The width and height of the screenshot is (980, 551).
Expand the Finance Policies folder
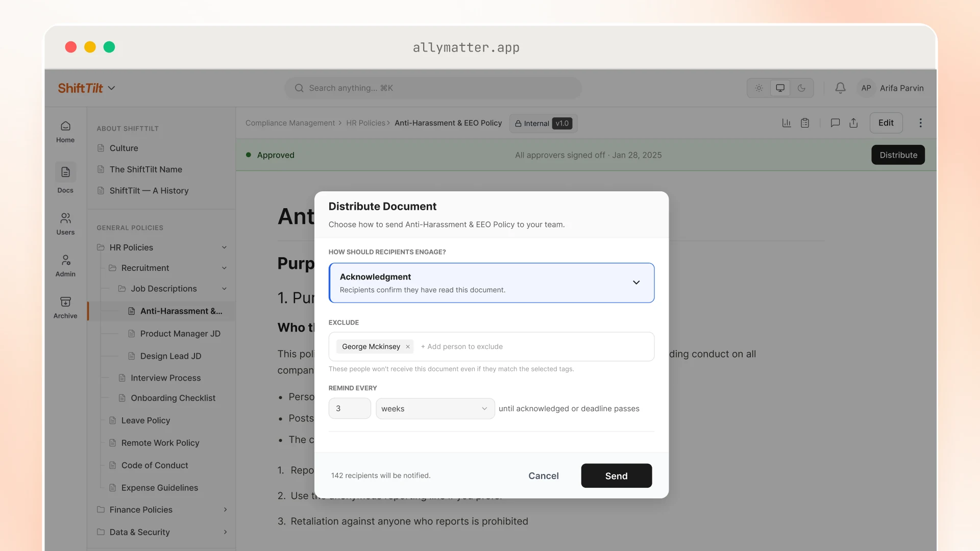(x=225, y=510)
